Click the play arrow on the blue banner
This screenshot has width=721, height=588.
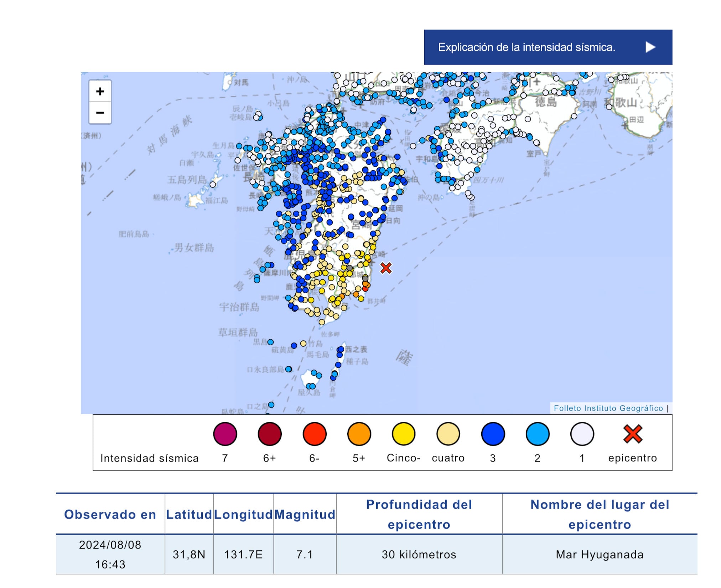650,47
